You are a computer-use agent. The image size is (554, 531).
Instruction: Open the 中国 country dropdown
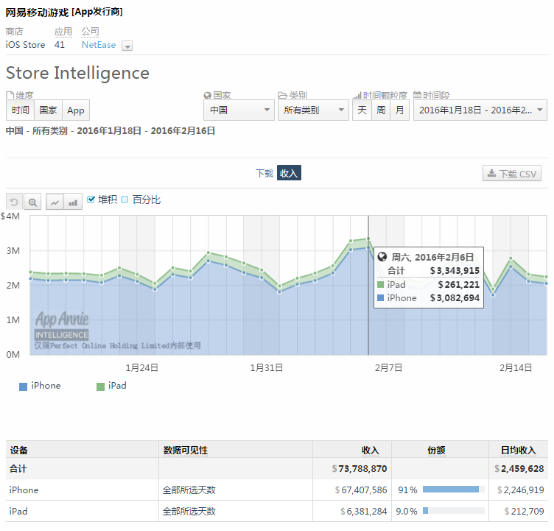239,110
